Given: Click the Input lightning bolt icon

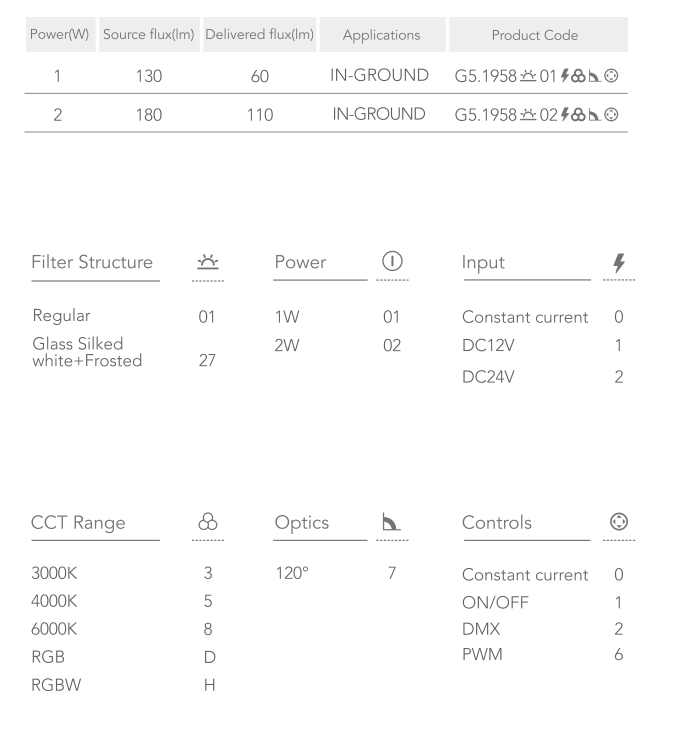Looking at the screenshot, I should (x=619, y=262).
